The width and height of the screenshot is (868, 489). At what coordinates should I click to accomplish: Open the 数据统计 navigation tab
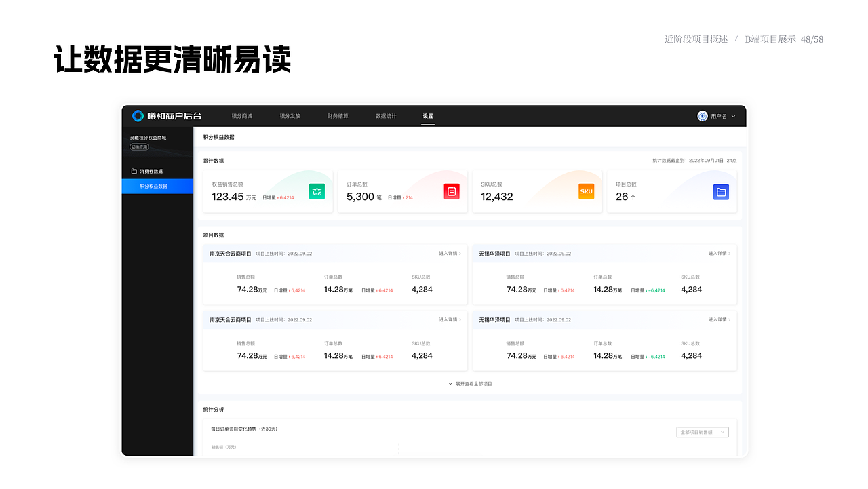click(386, 116)
